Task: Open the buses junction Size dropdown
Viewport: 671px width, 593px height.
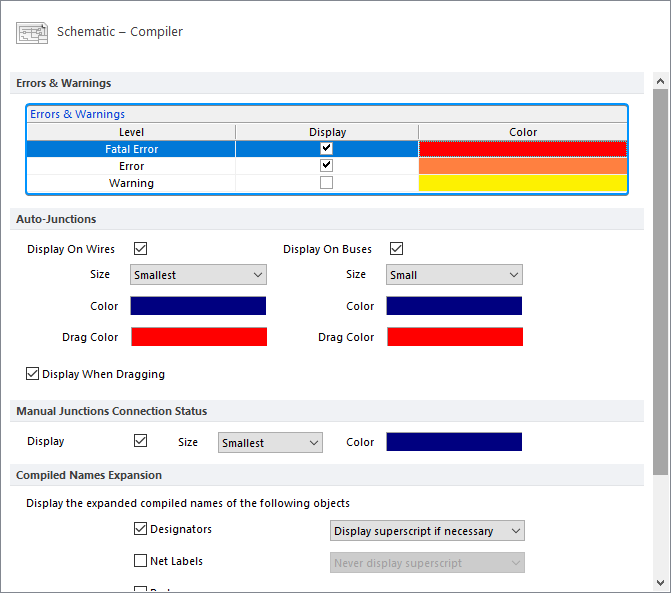Action: point(454,275)
